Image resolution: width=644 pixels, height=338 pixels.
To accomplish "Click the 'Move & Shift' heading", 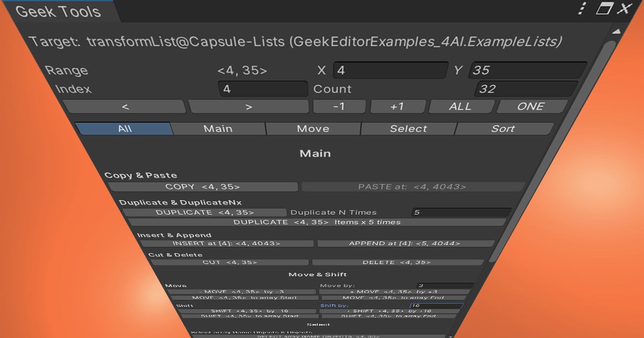I will pos(318,275).
